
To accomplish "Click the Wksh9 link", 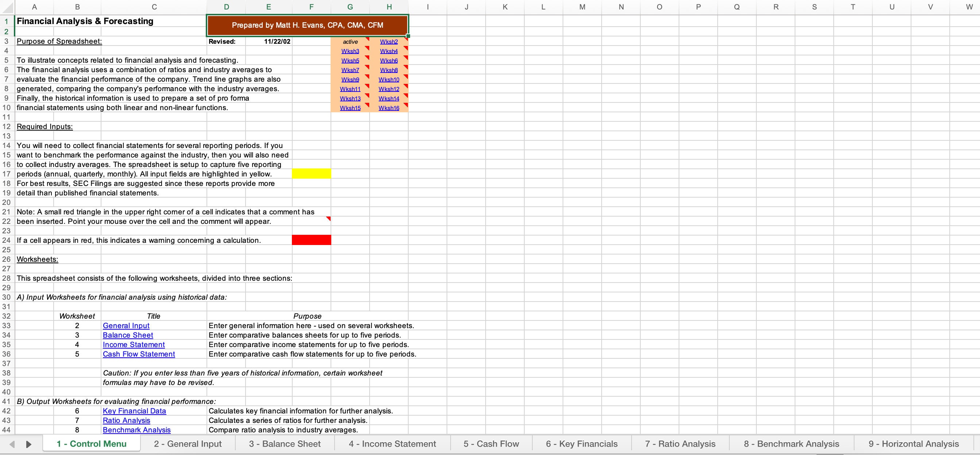I will point(350,80).
